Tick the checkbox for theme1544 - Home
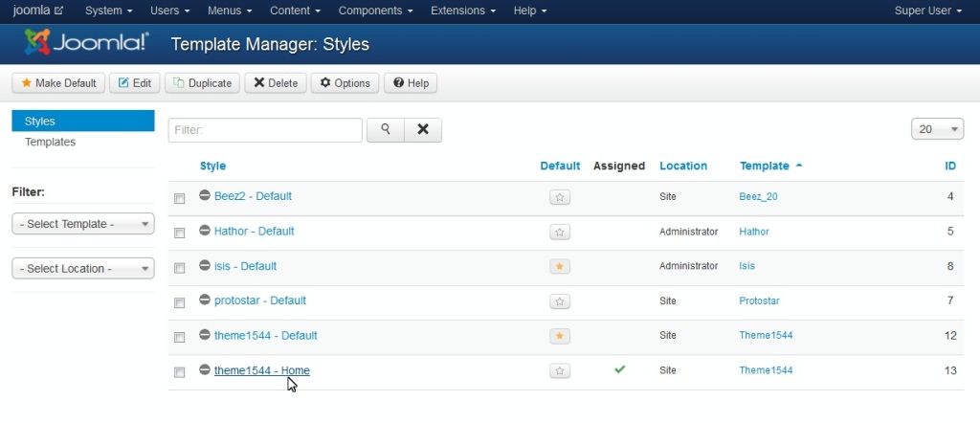 (x=179, y=372)
